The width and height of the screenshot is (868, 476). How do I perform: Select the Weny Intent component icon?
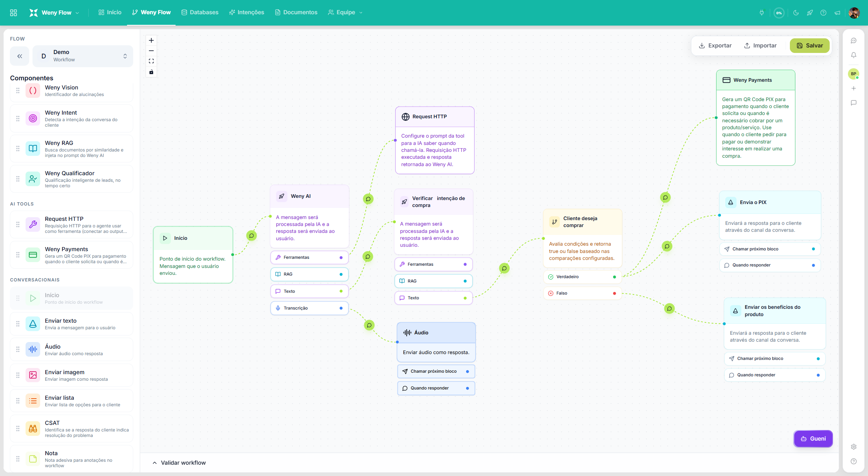click(x=33, y=118)
